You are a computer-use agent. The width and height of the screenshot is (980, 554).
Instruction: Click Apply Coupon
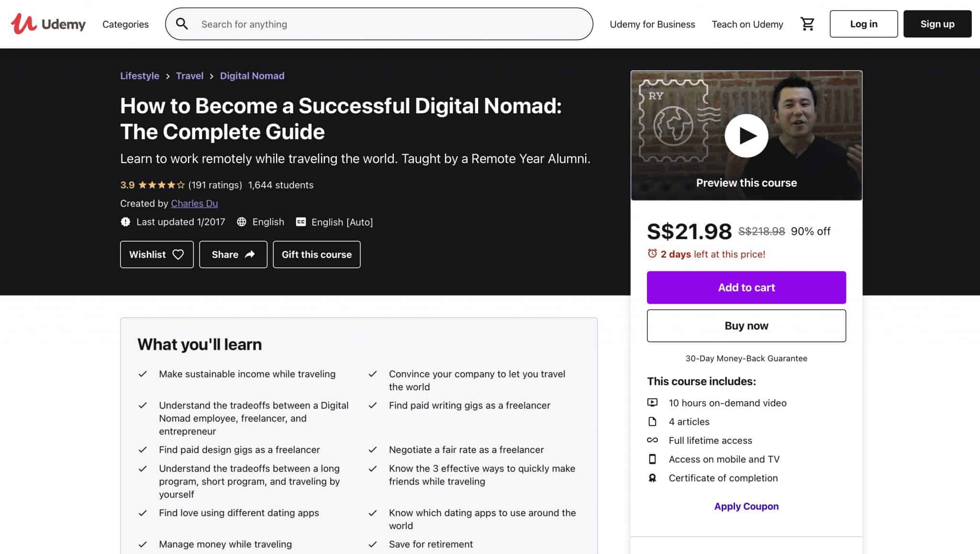click(746, 506)
